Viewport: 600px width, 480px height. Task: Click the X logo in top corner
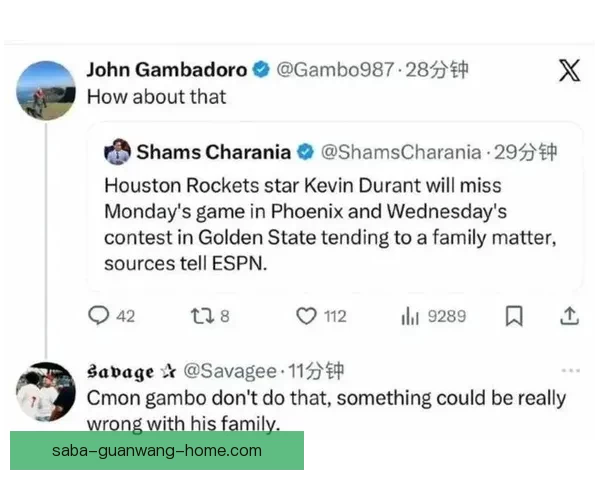point(569,70)
